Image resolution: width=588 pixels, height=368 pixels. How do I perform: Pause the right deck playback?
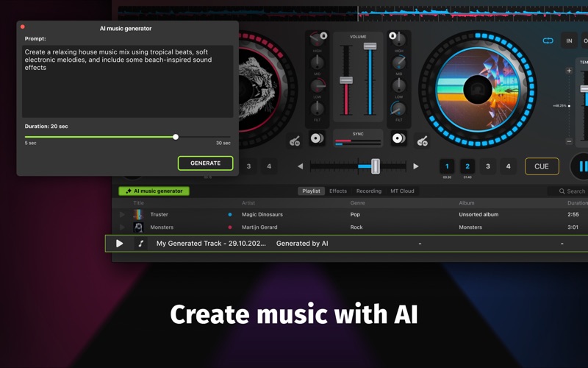[582, 166]
